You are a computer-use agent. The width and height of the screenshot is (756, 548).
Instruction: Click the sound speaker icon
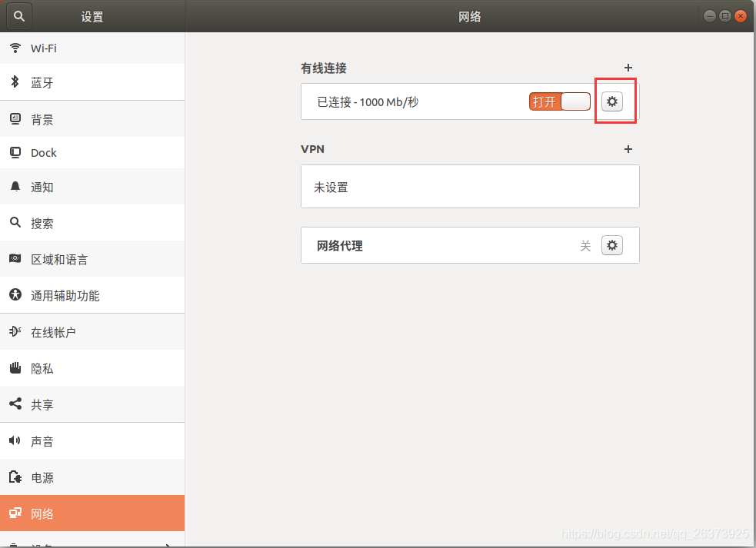click(x=15, y=440)
